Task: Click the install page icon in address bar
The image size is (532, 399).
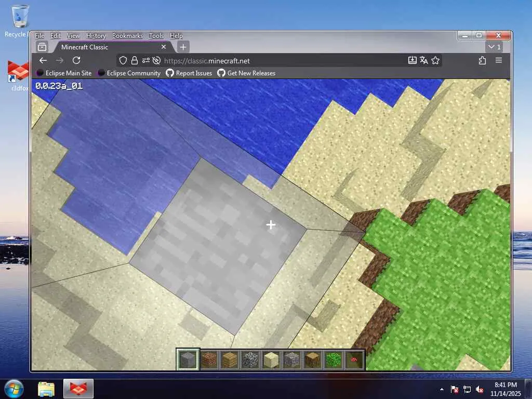Action: (412, 60)
